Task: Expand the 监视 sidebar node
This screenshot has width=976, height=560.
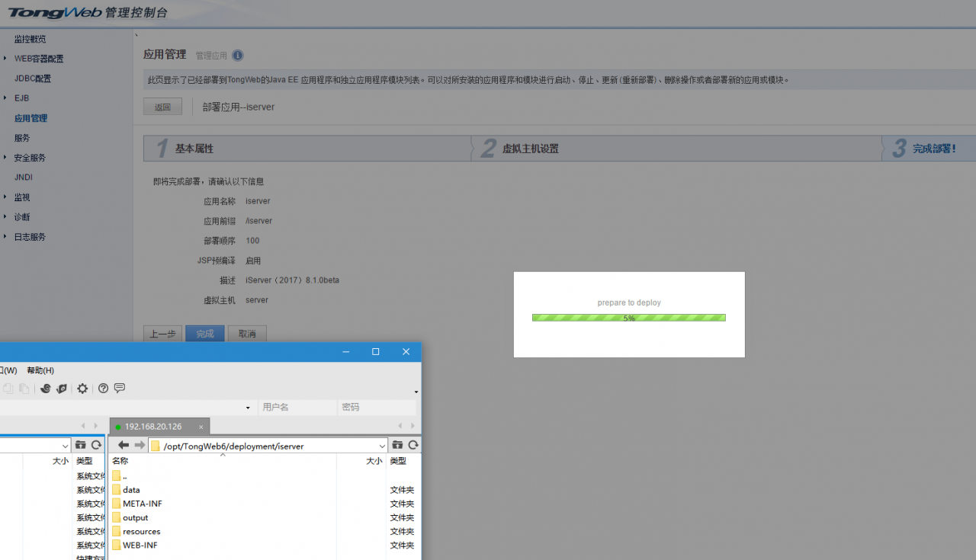Action: pos(5,197)
